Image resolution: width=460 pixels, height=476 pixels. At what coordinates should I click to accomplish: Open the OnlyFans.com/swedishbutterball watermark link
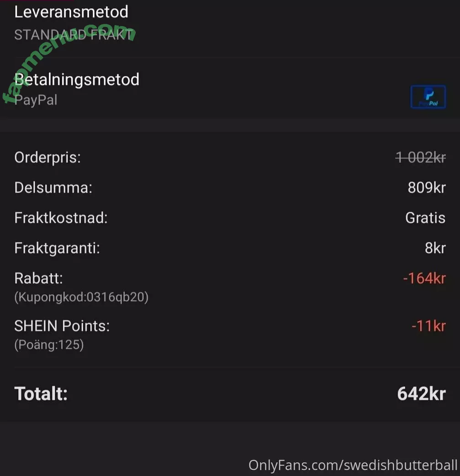[x=353, y=465]
